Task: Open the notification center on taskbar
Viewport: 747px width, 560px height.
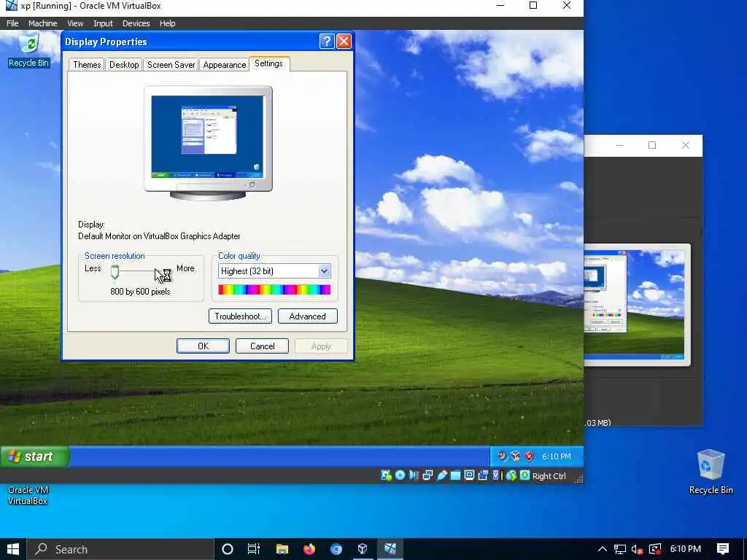Action: tap(723, 549)
